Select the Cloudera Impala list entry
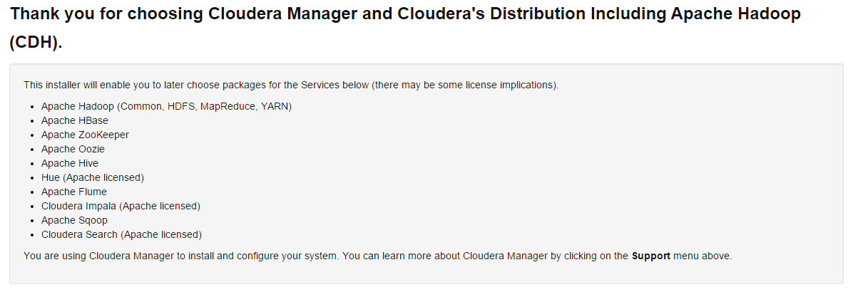This screenshot has height=302, width=868. click(x=121, y=206)
